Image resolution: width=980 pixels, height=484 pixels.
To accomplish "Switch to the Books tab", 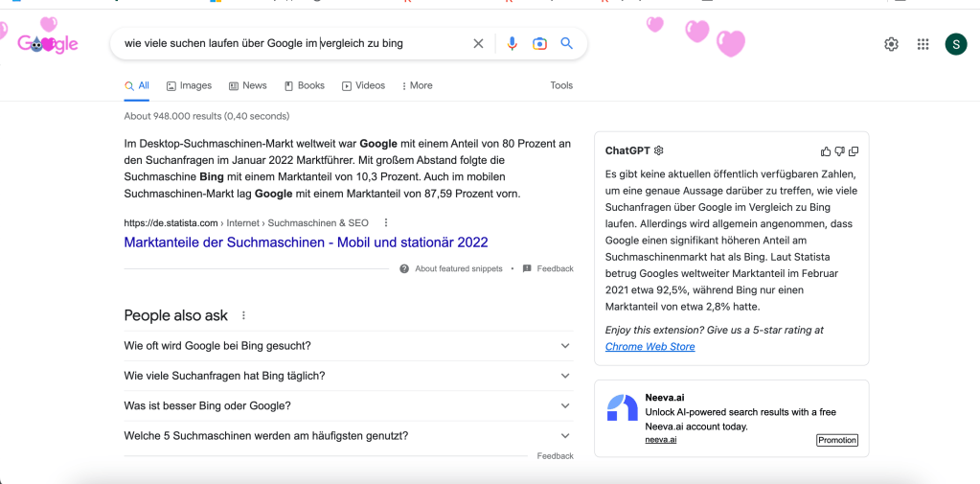I will click(305, 85).
